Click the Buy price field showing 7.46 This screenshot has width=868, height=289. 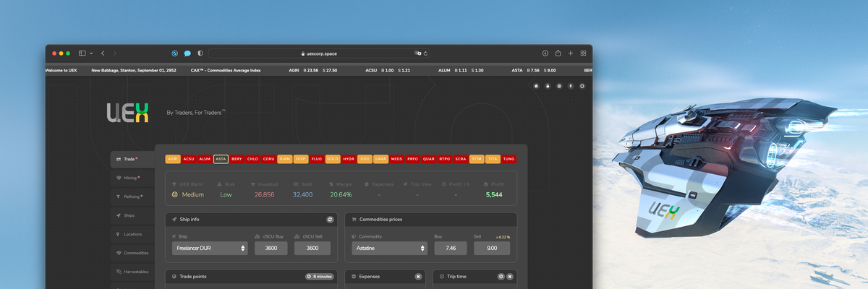(x=451, y=248)
